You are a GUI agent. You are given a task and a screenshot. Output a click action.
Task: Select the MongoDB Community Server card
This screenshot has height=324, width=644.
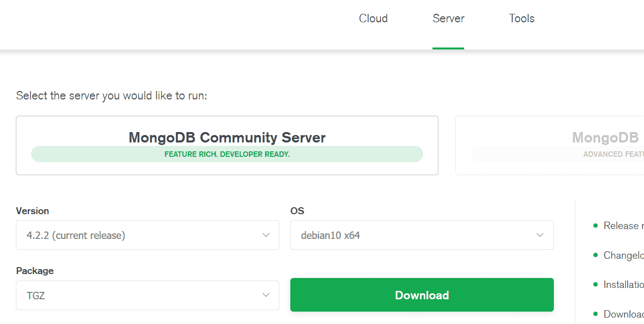(x=227, y=145)
